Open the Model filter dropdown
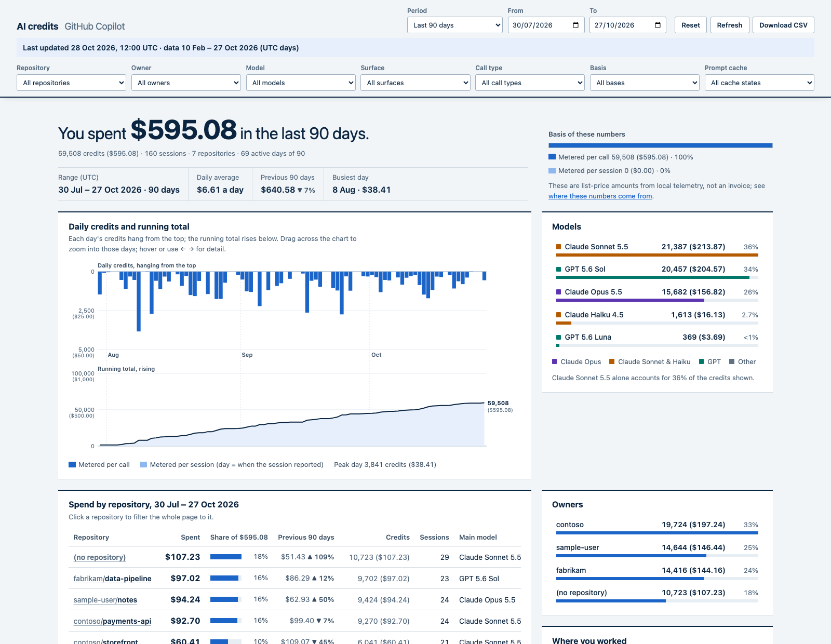Viewport: 831px width, 644px height. pyautogui.click(x=301, y=83)
